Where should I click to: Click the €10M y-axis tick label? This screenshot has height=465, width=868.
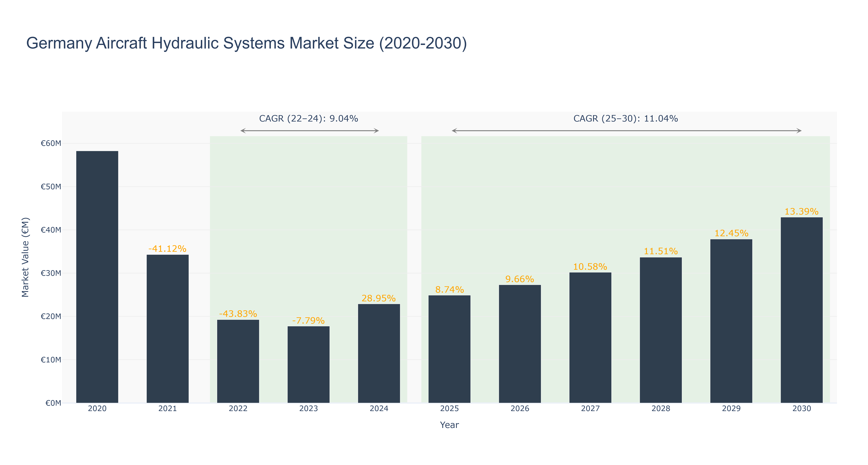[x=51, y=360]
